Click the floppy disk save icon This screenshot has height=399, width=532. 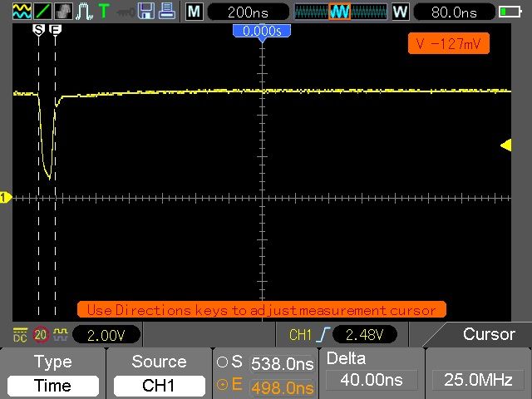[x=146, y=11]
